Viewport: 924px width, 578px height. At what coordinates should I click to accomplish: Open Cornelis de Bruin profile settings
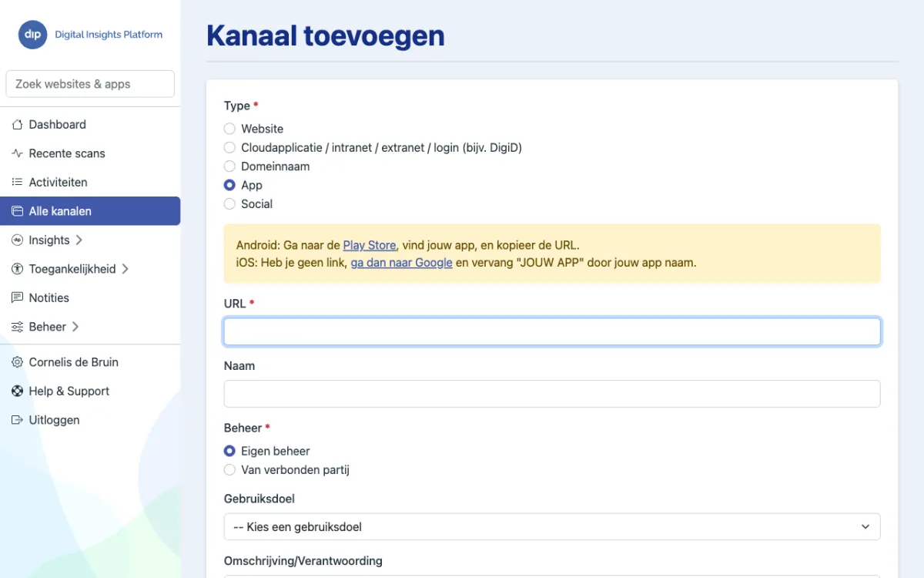coord(90,362)
